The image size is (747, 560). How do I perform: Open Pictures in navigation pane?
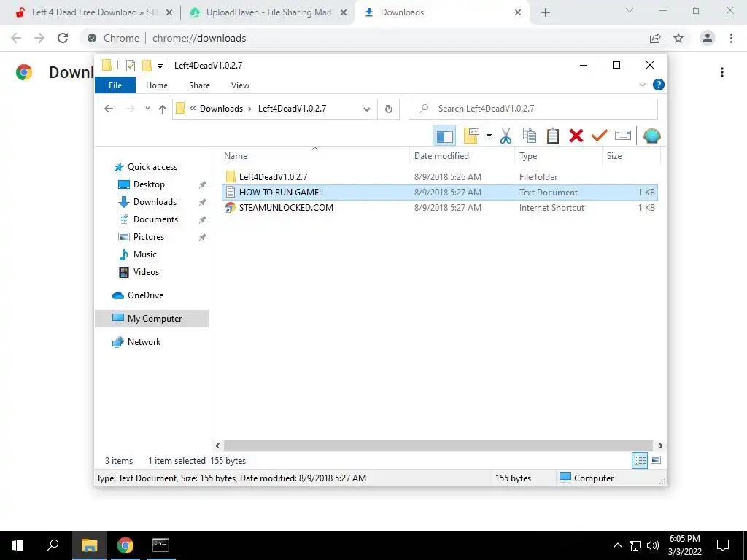[x=149, y=237]
